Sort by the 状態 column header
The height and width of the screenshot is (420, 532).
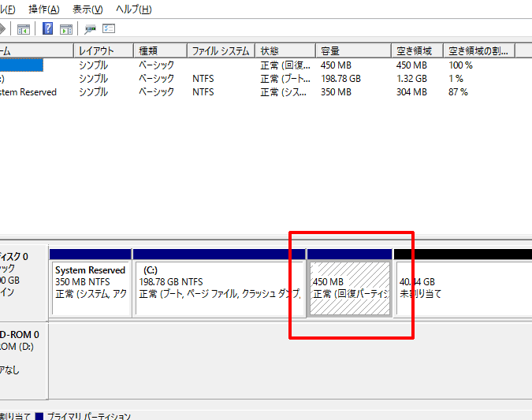(x=285, y=51)
